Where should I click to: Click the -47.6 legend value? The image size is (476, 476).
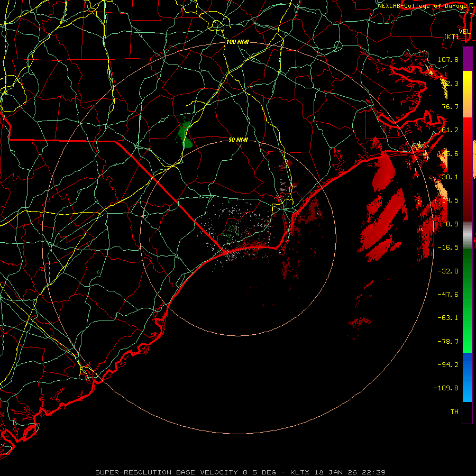[448, 295]
